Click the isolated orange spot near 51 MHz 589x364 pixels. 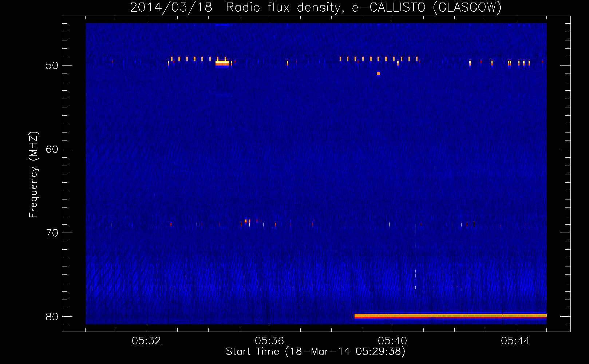[x=379, y=74]
